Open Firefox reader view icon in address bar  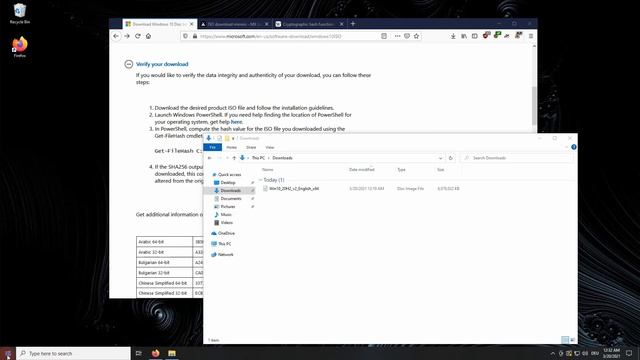coord(384,36)
